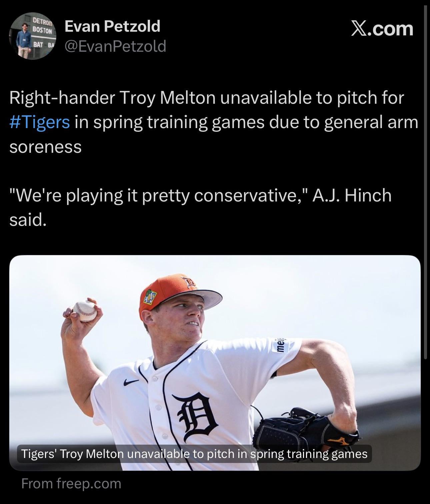Click the X.com logo
Screen dimensions: 430x504
pos(382,29)
